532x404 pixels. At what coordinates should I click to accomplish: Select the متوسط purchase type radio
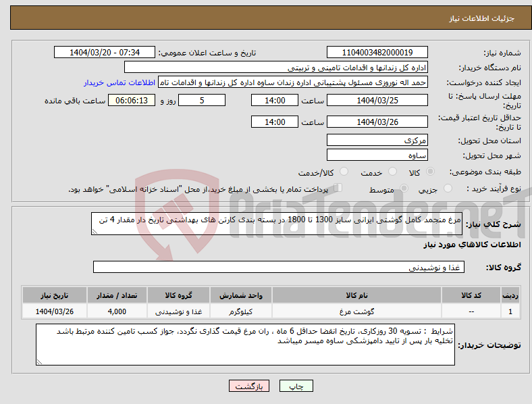click(404, 188)
